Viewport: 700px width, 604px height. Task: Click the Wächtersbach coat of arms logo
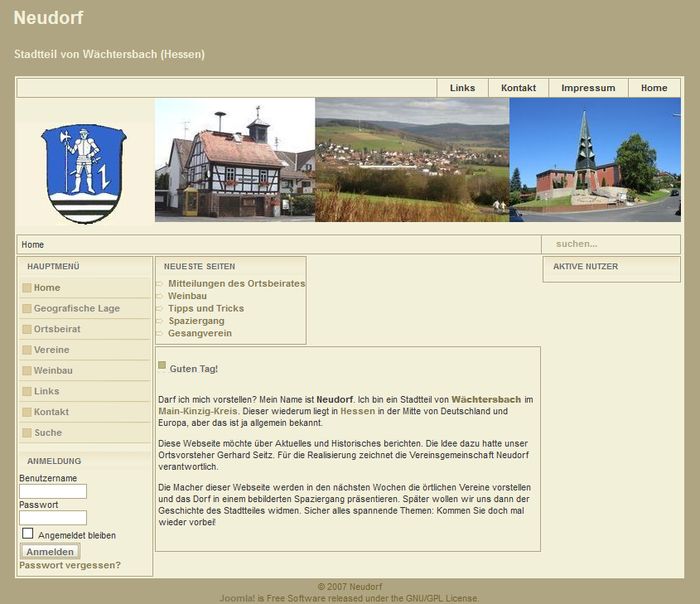click(x=84, y=173)
